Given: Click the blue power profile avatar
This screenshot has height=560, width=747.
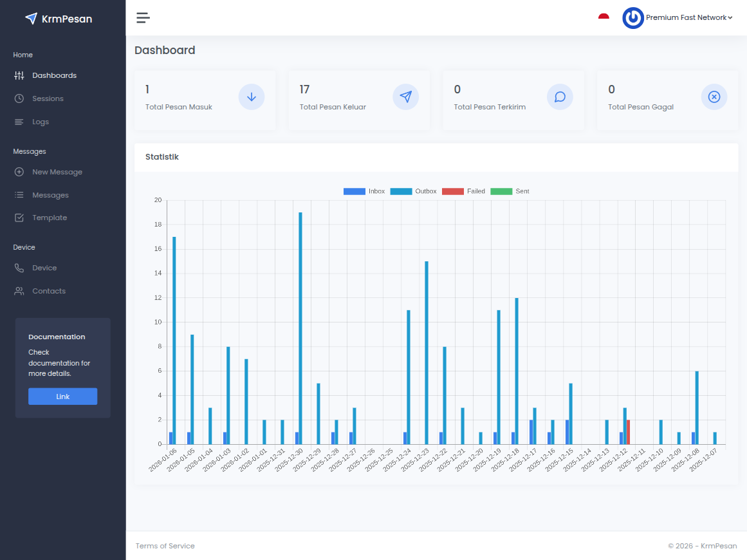Looking at the screenshot, I should tap(633, 18).
